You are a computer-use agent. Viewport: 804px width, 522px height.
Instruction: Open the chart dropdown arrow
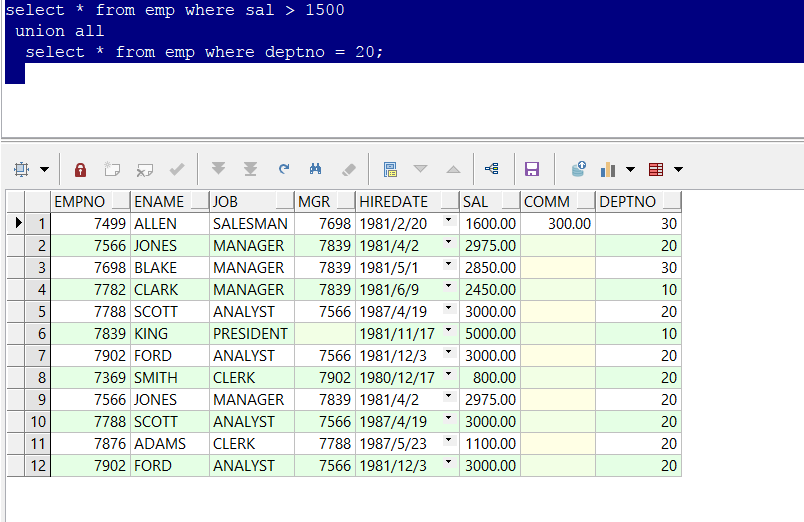(631, 169)
